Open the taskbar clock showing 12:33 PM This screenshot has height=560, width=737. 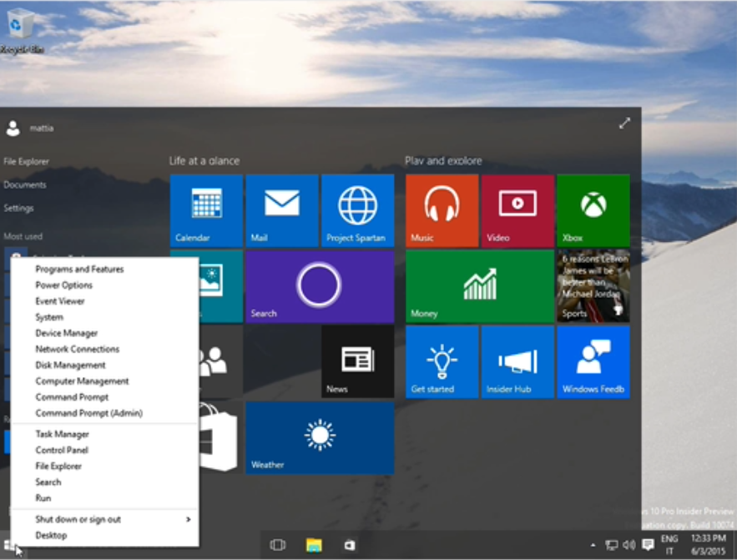709,545
